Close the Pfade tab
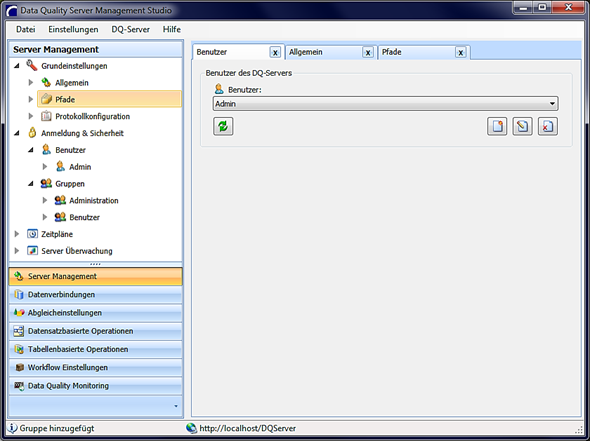This screenshot has height=441, width=590. pyautogui.click(x=461, y=53)
